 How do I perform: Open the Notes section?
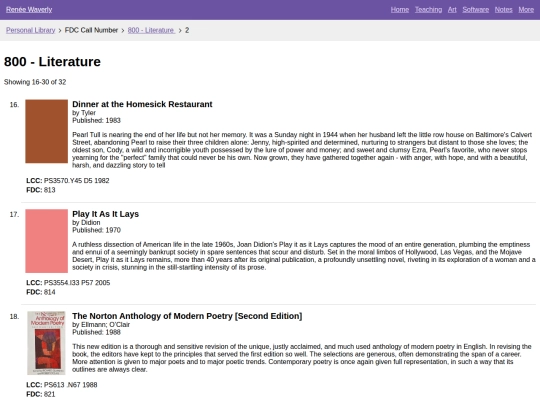point(503,10)
